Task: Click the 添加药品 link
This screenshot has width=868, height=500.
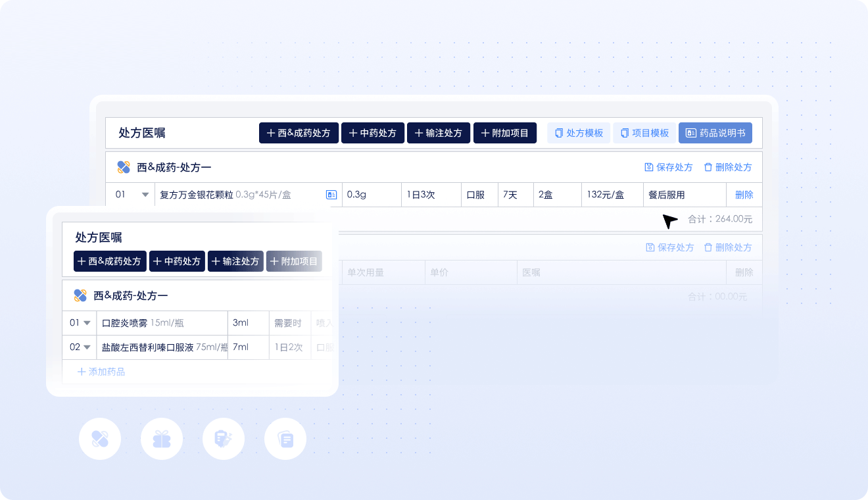Action: pos(101,372)
